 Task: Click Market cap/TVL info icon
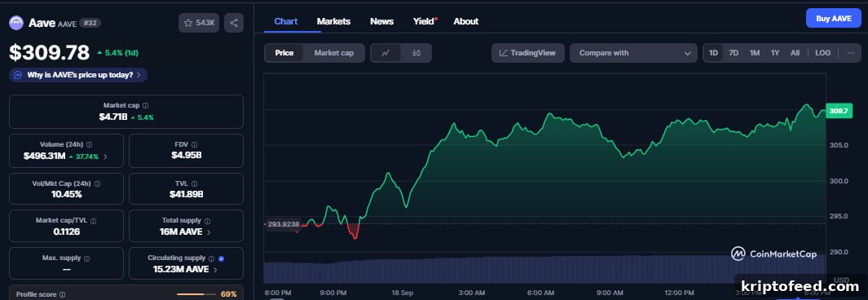point(93,221)
